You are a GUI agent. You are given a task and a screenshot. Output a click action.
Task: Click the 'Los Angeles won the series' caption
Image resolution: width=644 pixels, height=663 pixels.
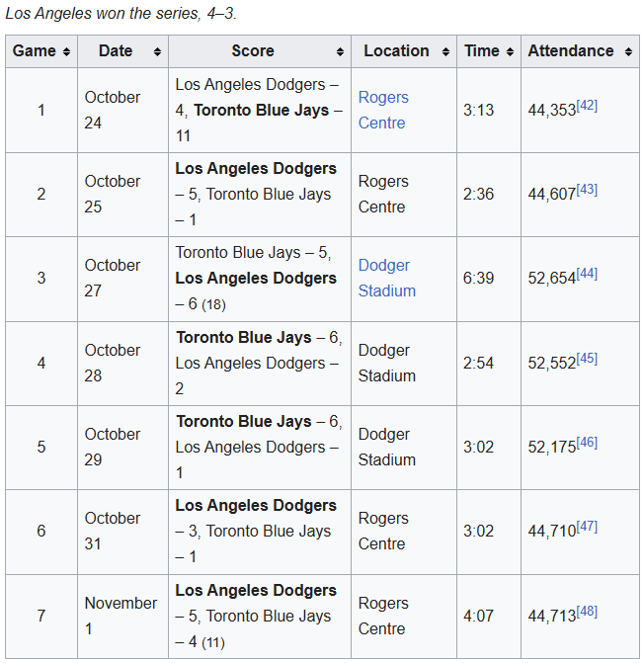pos(121,14)
